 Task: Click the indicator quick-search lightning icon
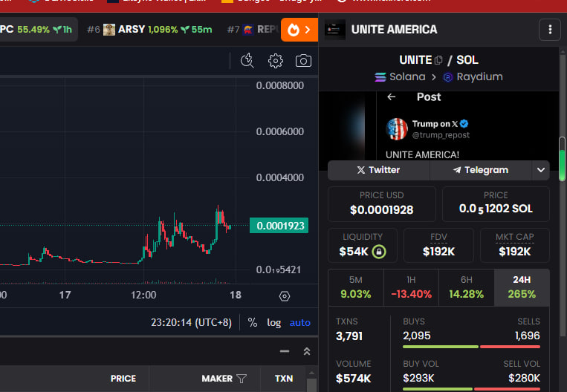[x=247, y=61]
